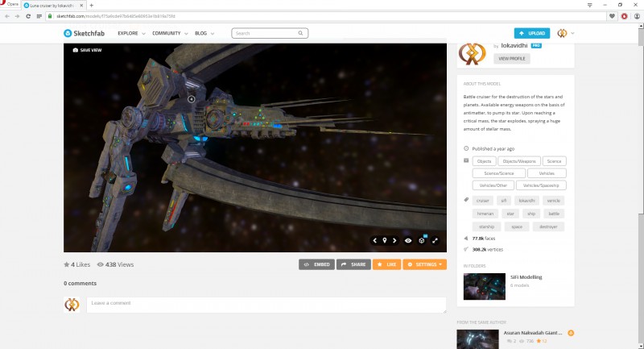Open the Settings dropdown button
This screenshot has width=644, height=349.
click(x=425, y=264)
